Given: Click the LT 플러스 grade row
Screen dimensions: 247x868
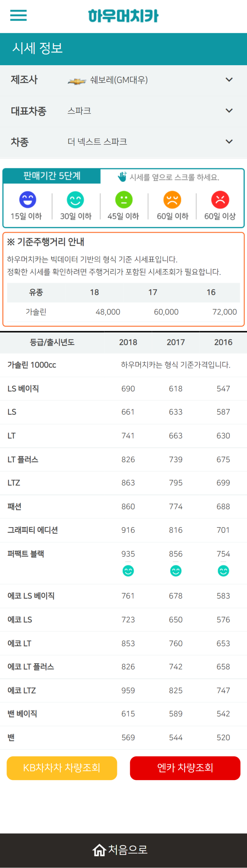Looking at the screenshot, I should coord(123,459).
